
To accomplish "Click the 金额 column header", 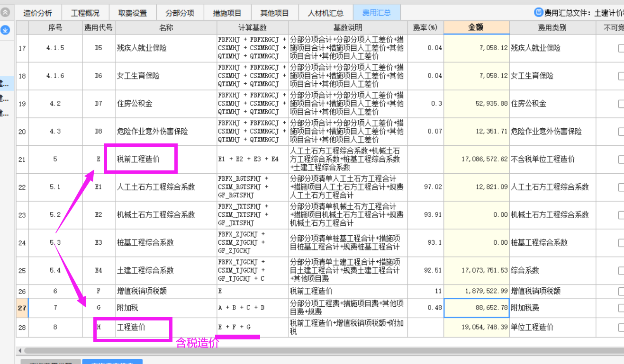I will (477, 28).
